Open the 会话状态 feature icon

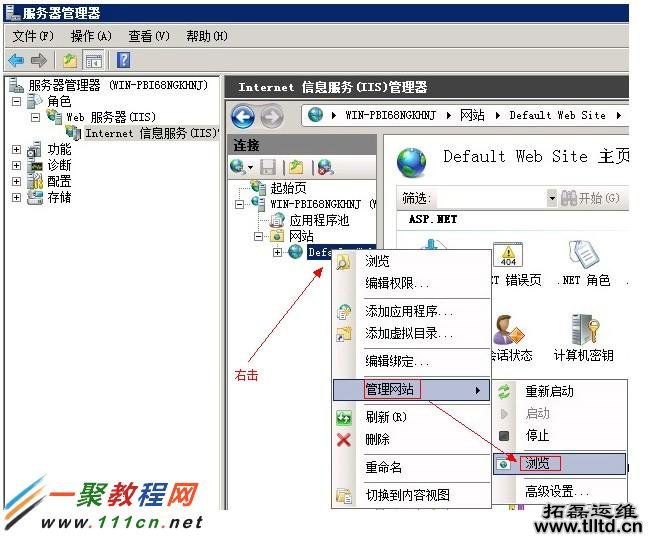pyautogui.click(x=508, y=331)
